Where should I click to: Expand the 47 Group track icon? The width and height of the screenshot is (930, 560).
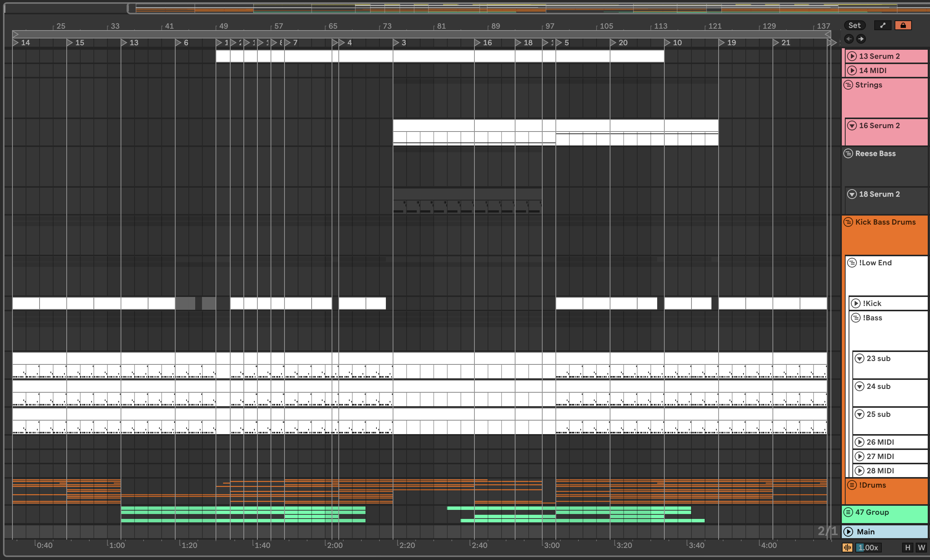848,513
